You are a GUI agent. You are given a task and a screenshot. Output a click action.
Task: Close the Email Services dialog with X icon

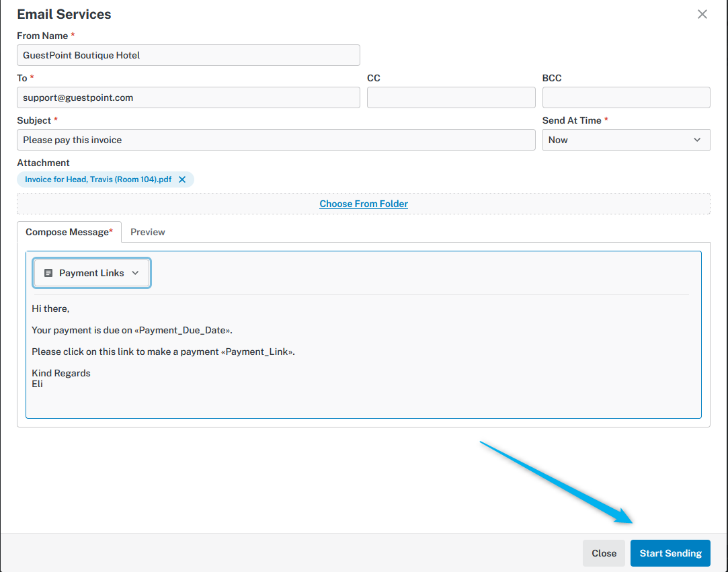[702, 14]
